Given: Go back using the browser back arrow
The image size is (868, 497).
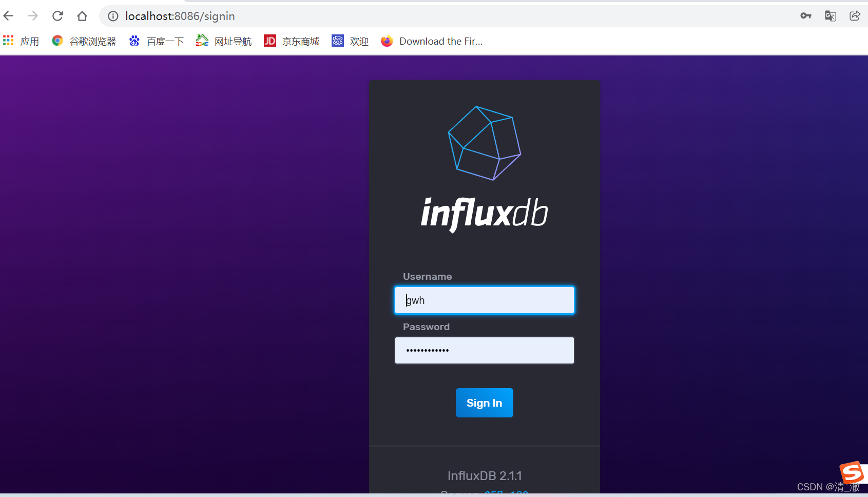Looking at the screenshot, I should coord(8,16).
